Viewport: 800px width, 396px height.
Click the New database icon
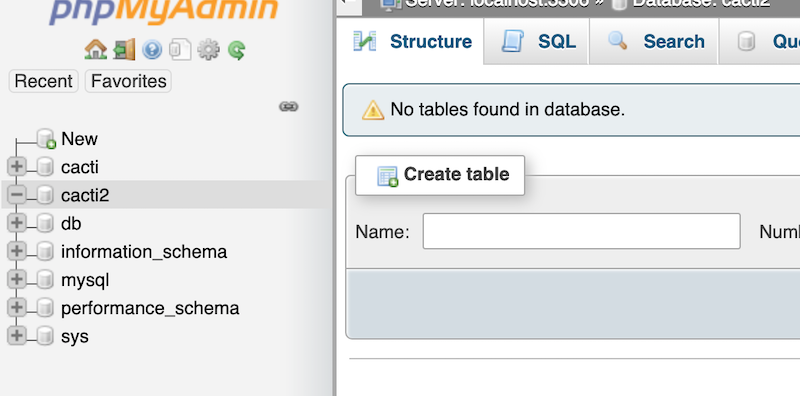tap(46, 139)
